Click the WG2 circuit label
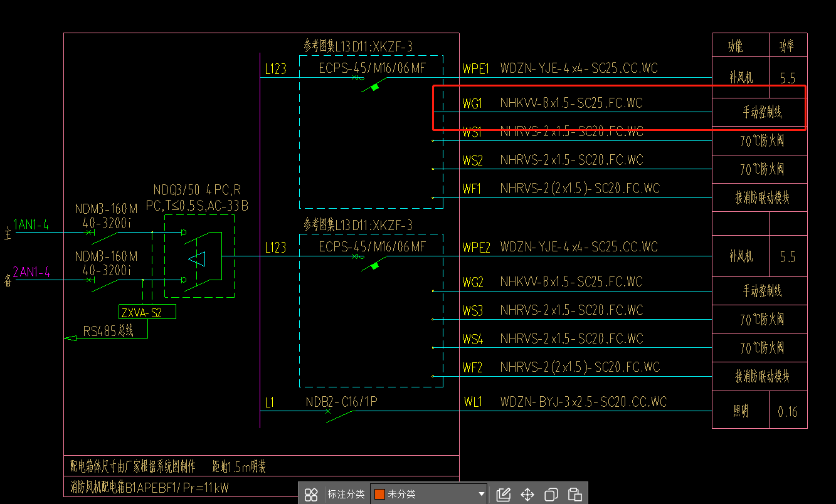 click(x=473, y=283)
